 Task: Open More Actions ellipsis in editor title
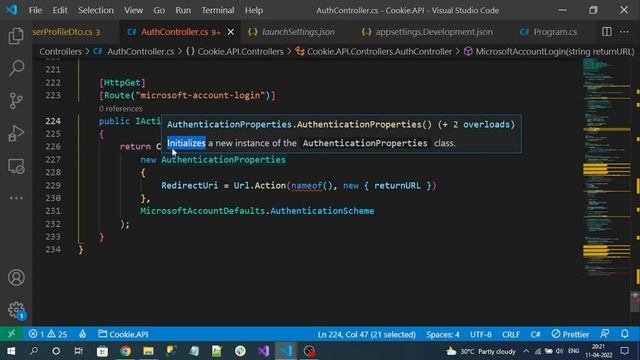coord(624,31)
